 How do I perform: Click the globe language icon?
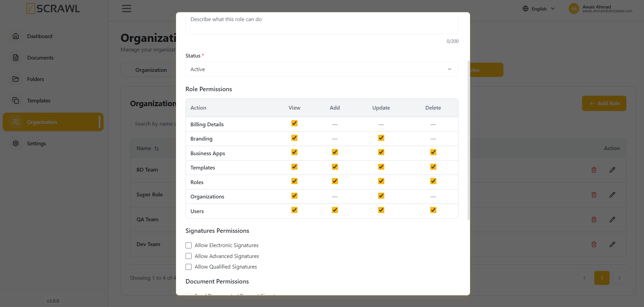[x=526, y=9]
